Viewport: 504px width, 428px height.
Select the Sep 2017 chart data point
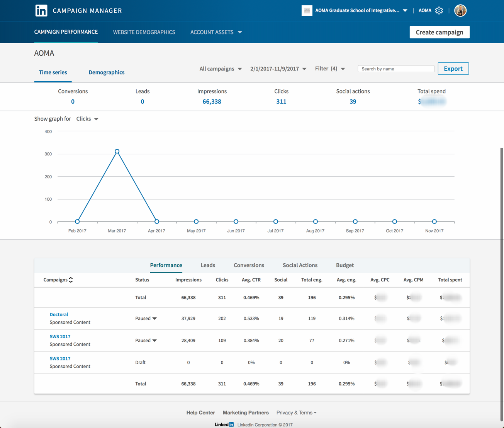(x=355, y=222)
